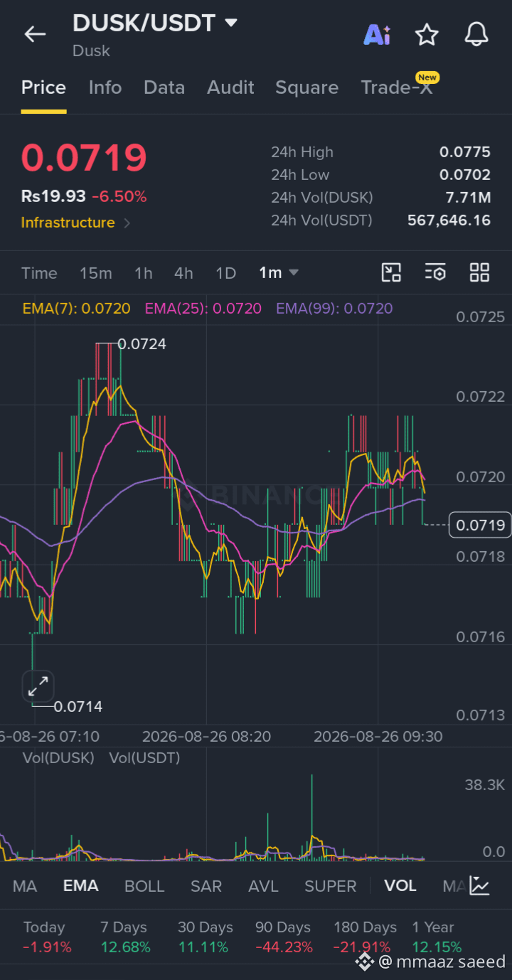Click the 2026-08-26 08:20 time label

206,737
